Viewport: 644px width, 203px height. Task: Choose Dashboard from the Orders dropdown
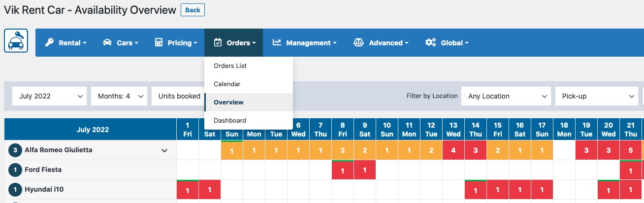(249, 121)
